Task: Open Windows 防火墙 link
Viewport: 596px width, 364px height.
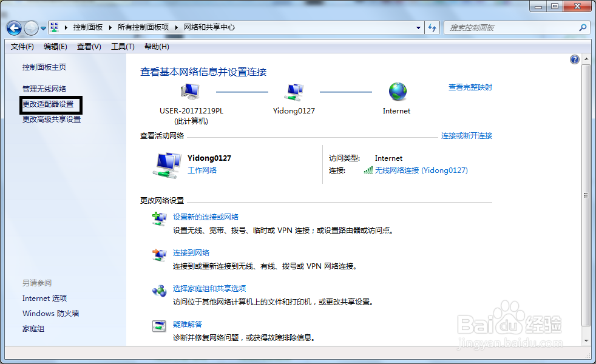Action: (x=50, y=314)
